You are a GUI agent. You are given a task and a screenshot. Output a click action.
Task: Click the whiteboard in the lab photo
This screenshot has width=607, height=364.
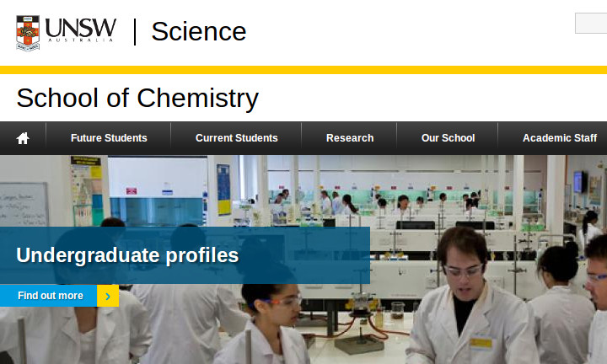[23, 204]
